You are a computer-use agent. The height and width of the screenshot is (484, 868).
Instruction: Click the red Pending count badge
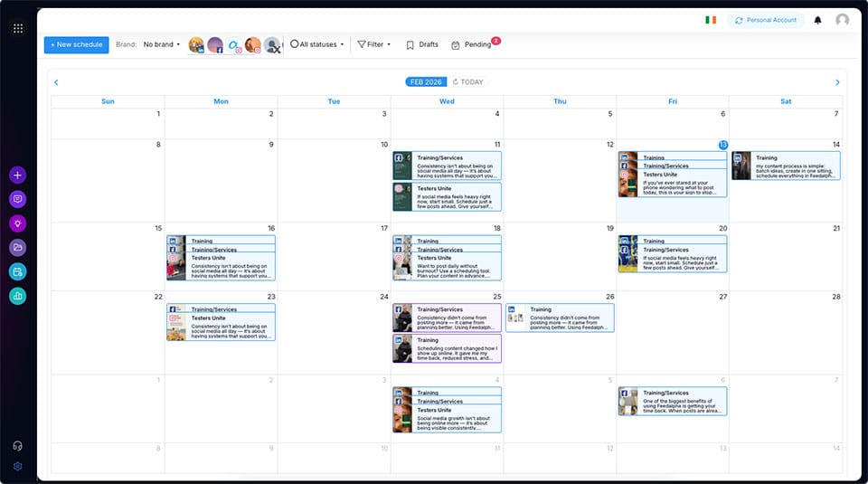pos(496,41)
